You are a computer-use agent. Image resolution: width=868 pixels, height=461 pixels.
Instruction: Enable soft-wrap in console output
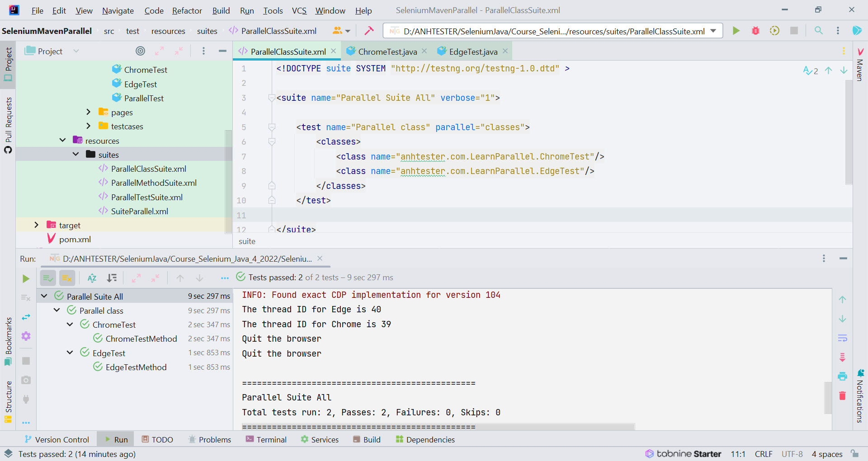tap(842, 338)
